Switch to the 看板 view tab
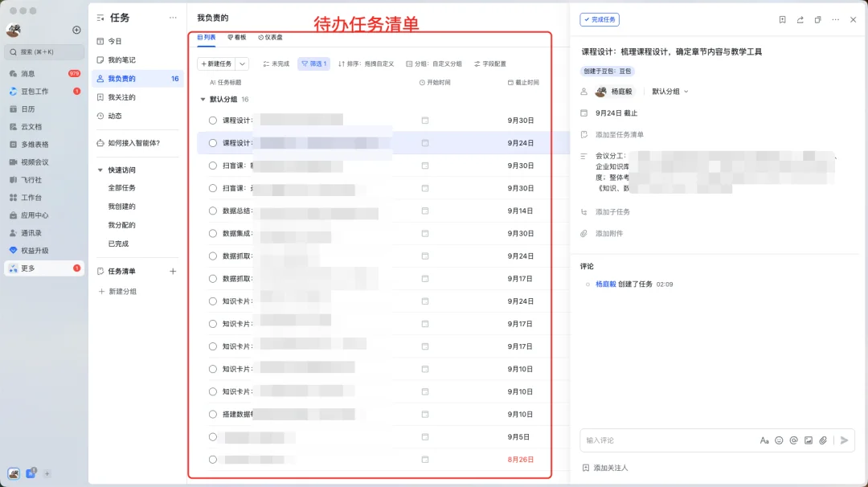This screenshot has height=487, width=868. click(237, 38)
